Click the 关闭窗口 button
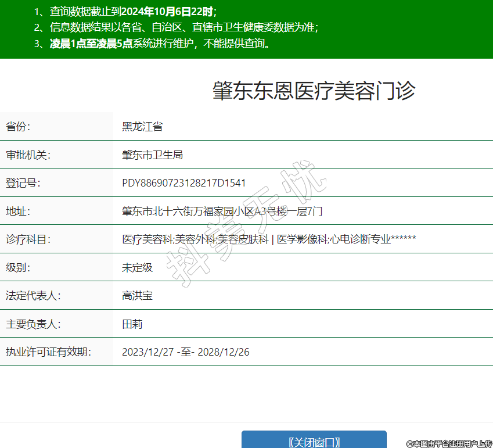493x448 pixels. tap(314, 441)
